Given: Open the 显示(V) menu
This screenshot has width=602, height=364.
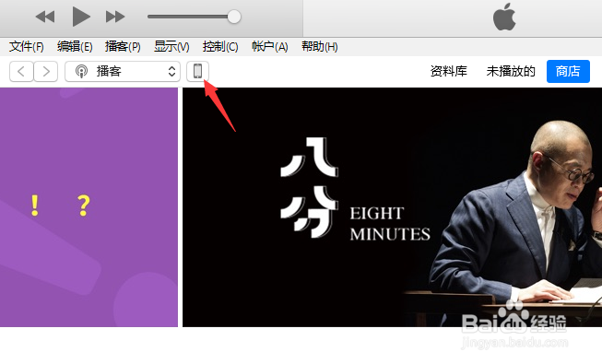Looking at the screenshot, I should pos(171,47).
